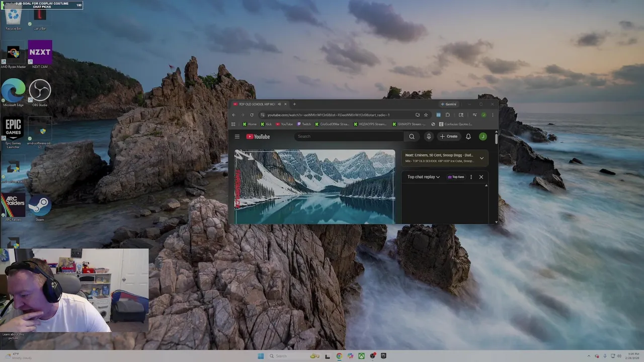Open Chrome three-dot menu

point(492,115)
